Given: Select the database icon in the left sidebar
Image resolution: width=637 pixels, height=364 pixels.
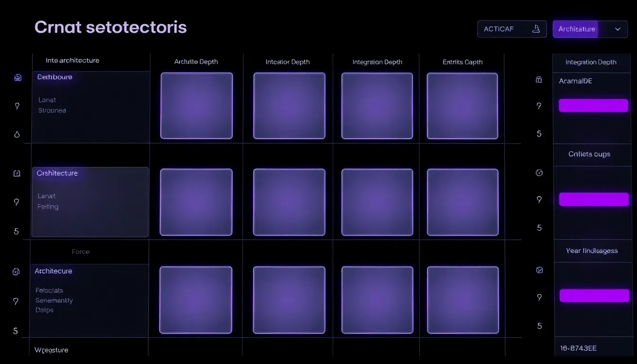Looking at the screenshot, I should click(17, 77).
